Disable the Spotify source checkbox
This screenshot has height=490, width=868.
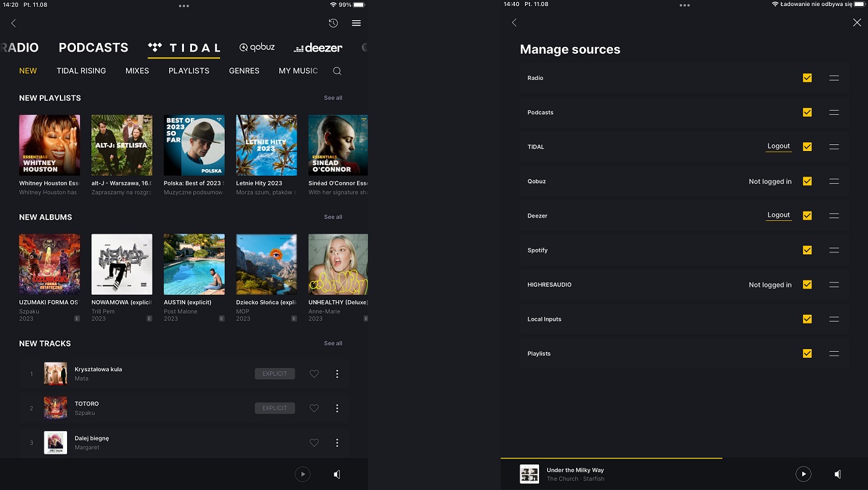coord(807,250)
